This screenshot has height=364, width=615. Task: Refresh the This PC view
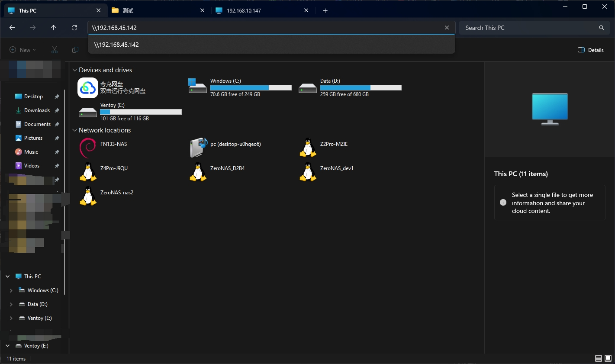point(74,28)
